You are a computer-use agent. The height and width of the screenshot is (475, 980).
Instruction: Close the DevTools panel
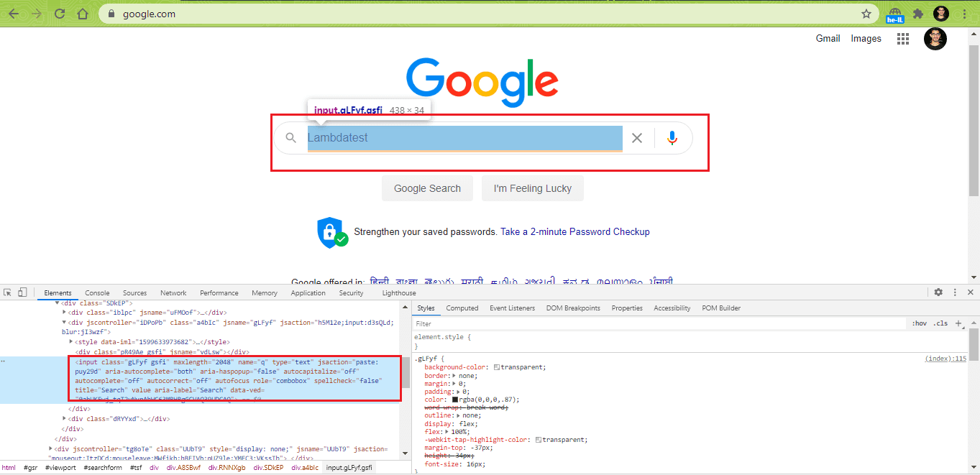971,292
